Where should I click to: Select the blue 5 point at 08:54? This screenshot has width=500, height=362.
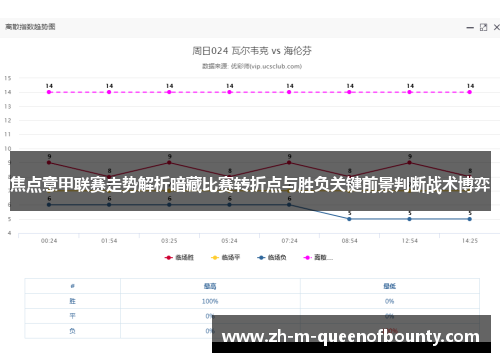click(x=349, y=219)
